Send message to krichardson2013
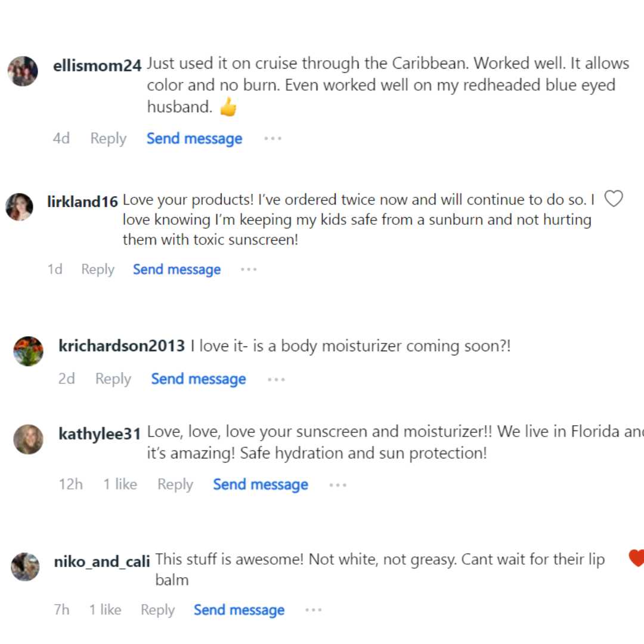Screen dimensions: 644x644 coord(198,379)
